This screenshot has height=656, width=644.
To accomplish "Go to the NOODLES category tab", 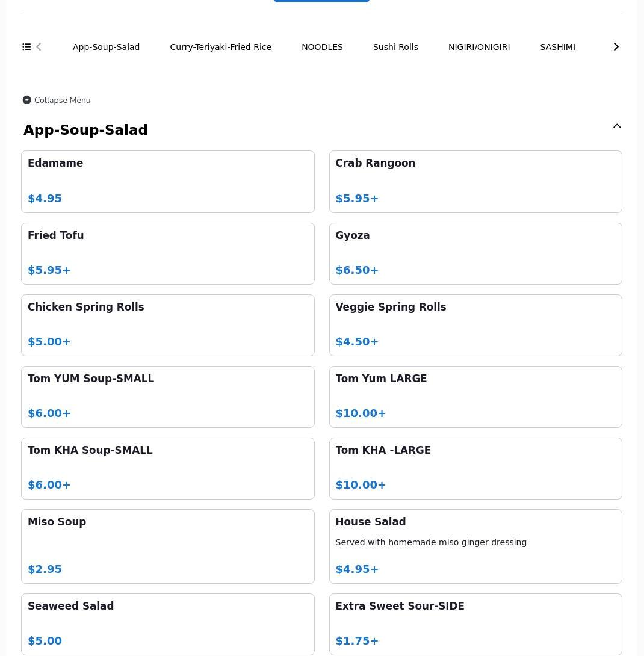I will 322,47.
